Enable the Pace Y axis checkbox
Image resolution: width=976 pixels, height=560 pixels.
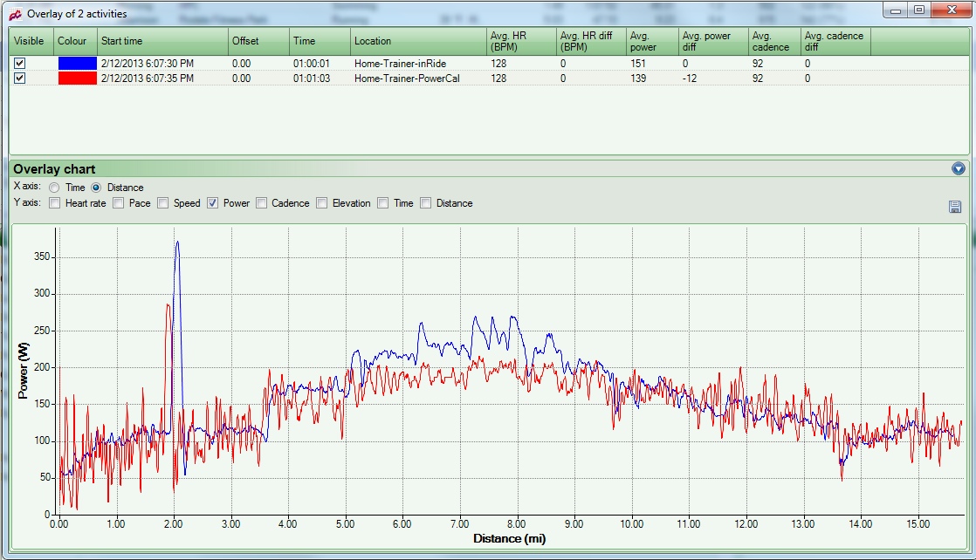pyautogui.click(x=120, y=203)
